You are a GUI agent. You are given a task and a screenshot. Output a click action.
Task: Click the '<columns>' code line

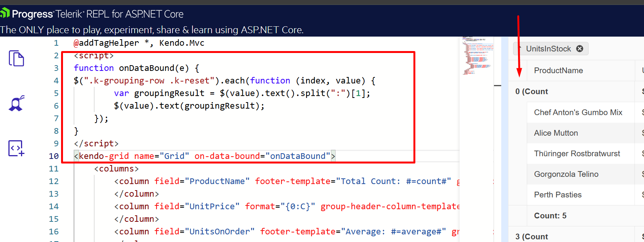point(116,168)
